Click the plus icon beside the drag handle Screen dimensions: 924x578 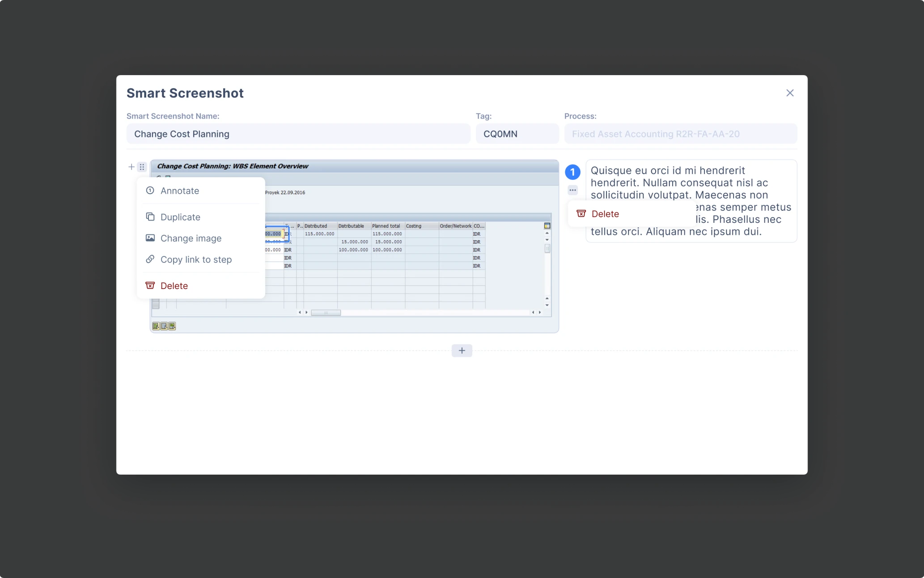131,166
